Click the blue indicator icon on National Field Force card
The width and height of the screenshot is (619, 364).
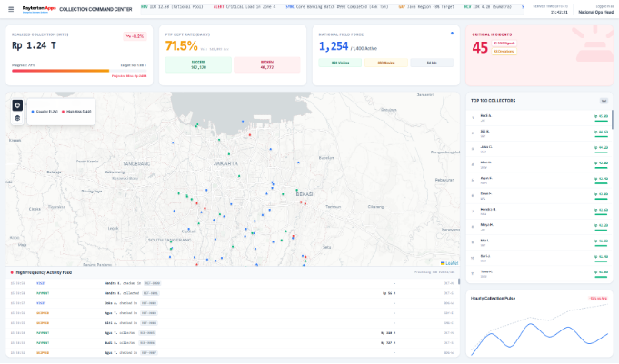pyautogui.click(x=452, y=33)
